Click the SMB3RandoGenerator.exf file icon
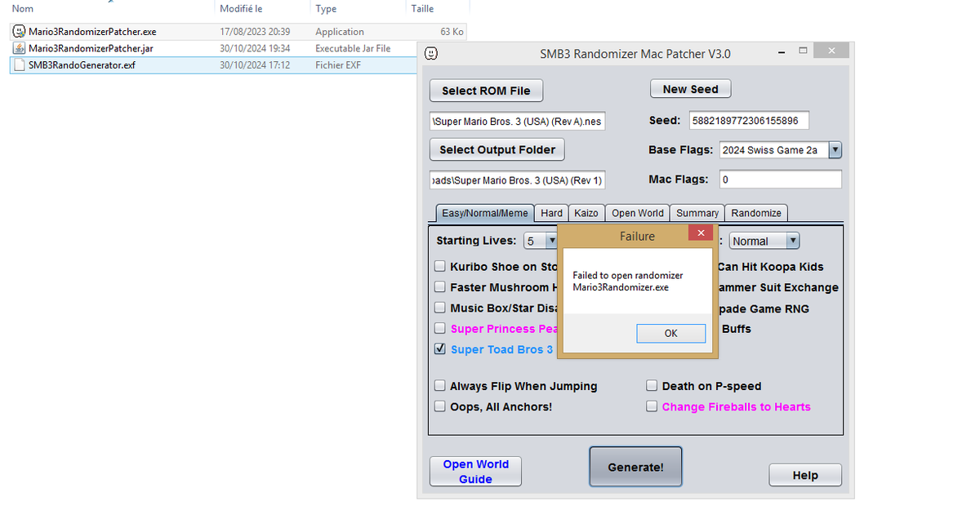This screenshot has width=980, height=523. (20, 65)
